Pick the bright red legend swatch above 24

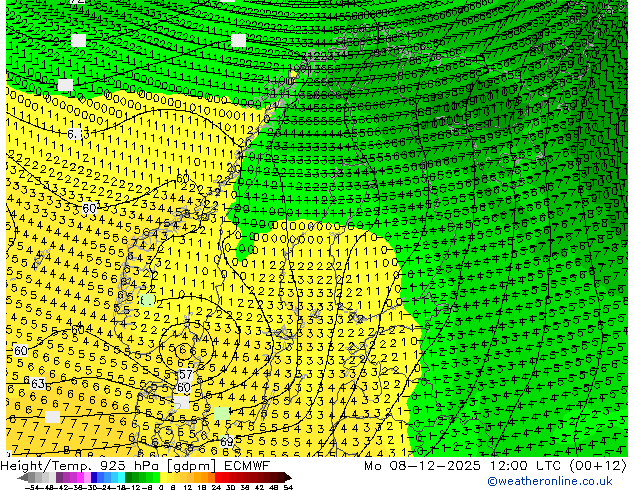[218, 477]
